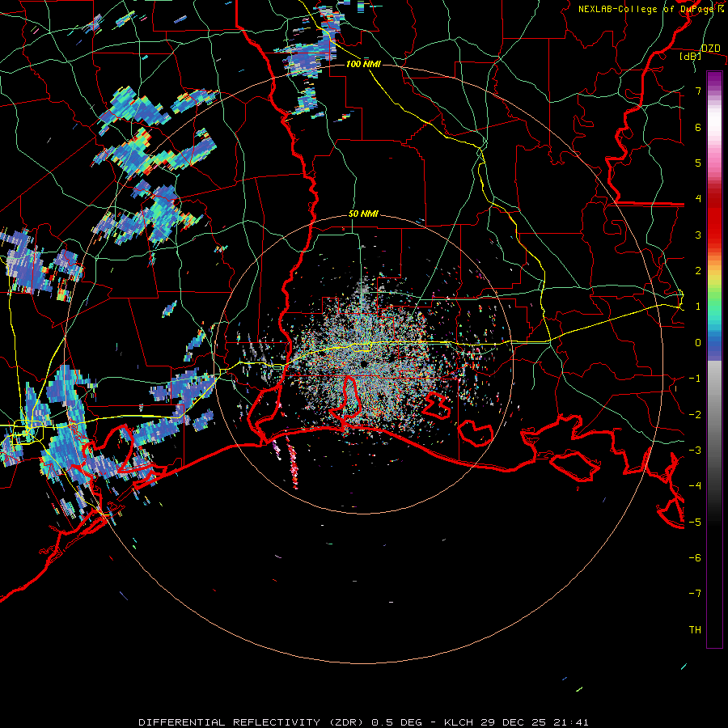The width and height of the screenshot is (728, 728).
Task: Select the -6 value on scale
Action: click(x=695, y=558)
